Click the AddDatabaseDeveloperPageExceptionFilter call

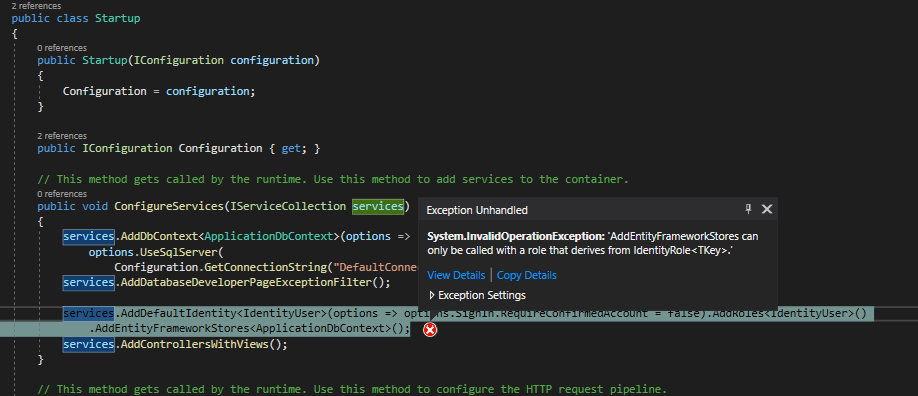point(255,282)
